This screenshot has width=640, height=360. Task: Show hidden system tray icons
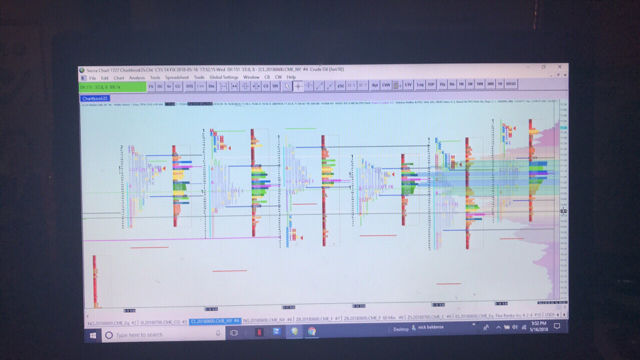tap(498, 327)
